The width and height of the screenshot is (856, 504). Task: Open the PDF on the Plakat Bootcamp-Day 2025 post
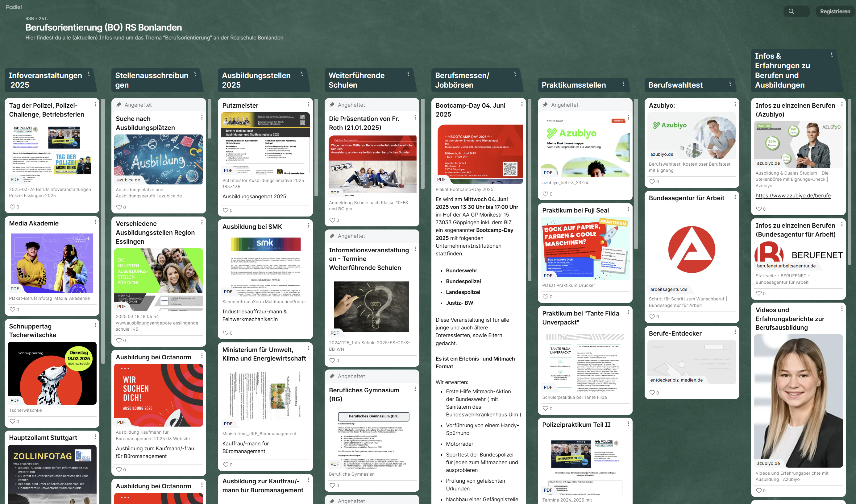pyautogui.click(x=441, y=179)
